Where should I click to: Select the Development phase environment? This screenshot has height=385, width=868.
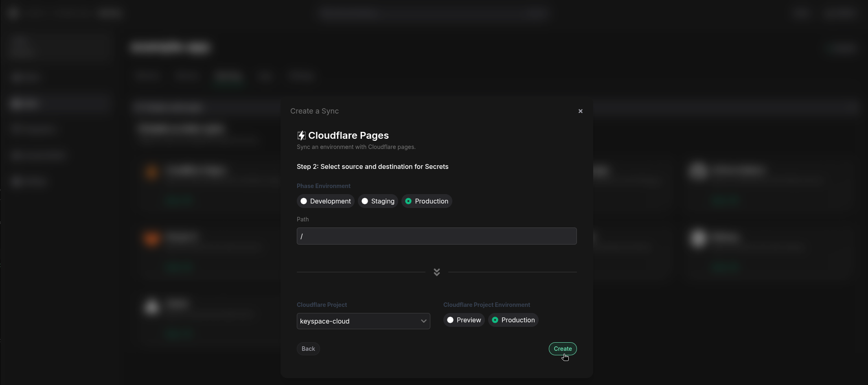[325, 201]
